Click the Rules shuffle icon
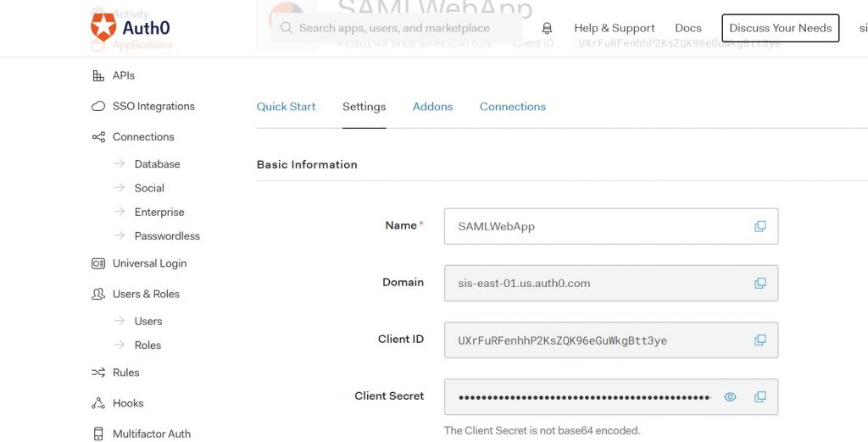The image size is (868, 442). (x=98, y=373)
